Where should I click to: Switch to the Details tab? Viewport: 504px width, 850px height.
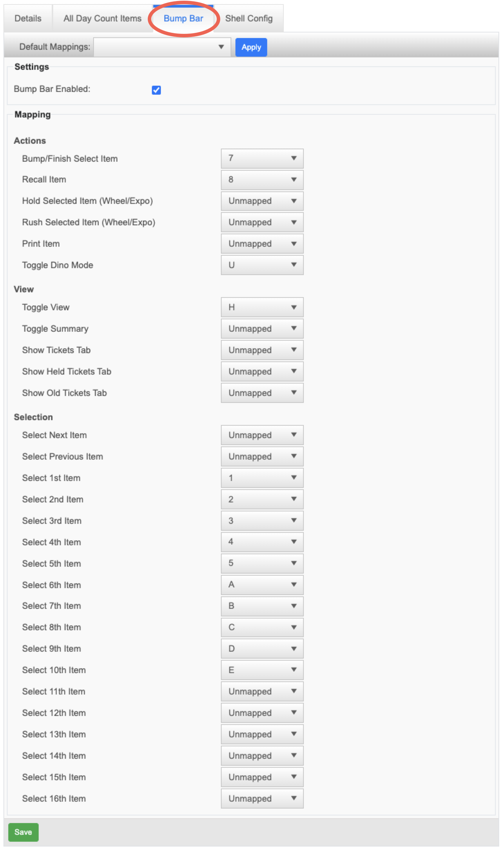(28, 18)
